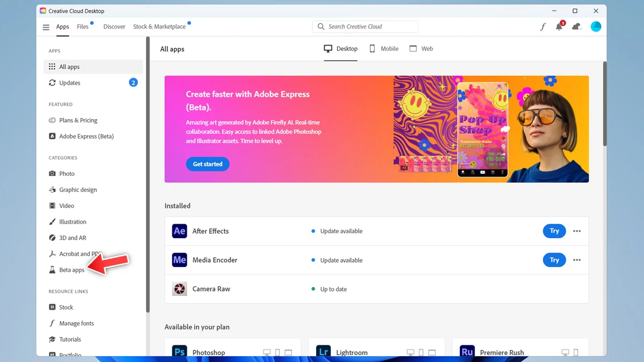Click Try for After Effects
The height and width of the screenshot is (362, 644).
(x=554, y=231)
